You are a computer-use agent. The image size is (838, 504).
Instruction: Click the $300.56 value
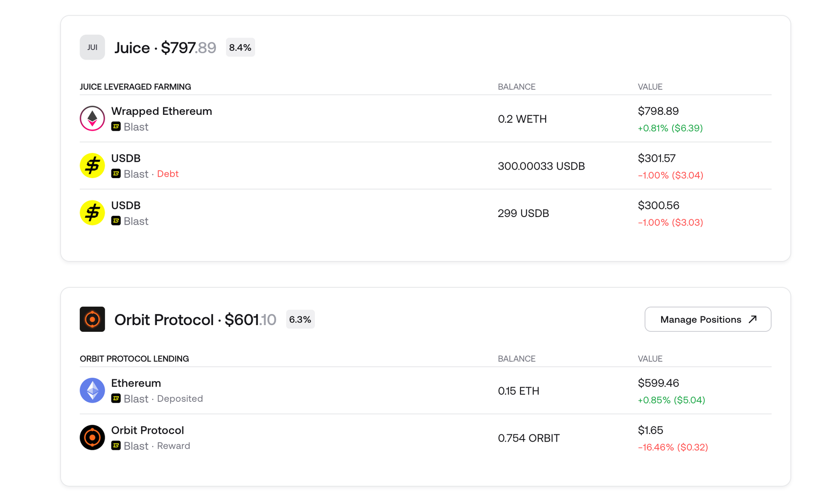pos(658,205)
